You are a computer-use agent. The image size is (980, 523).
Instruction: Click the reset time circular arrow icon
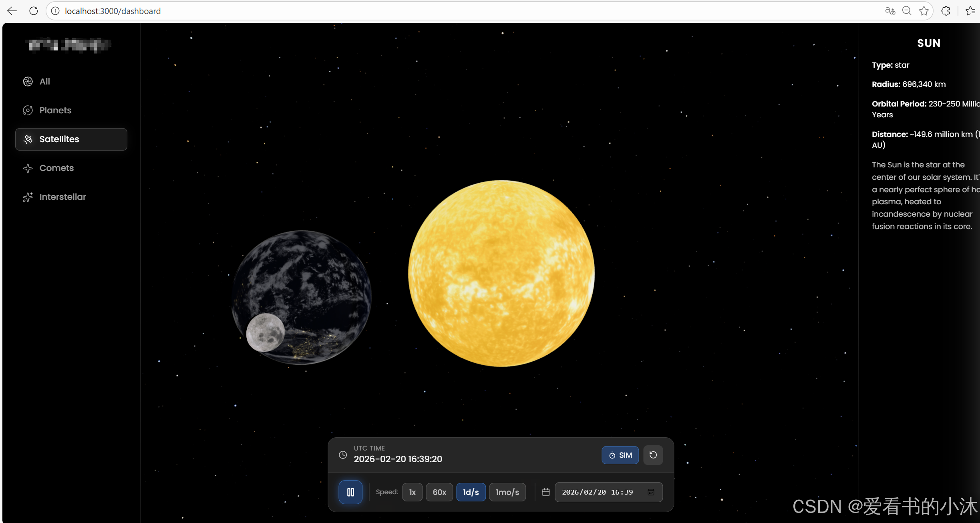coord(653,455)
